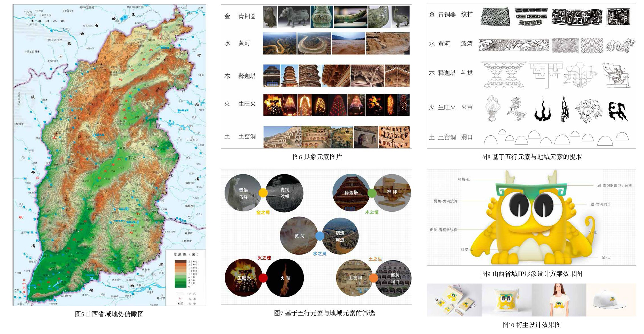The width and height of the screenshot is (644, 334).
Task: Click the caption 图5 山西省域地势俯瞰图
Action: point(109,314)
